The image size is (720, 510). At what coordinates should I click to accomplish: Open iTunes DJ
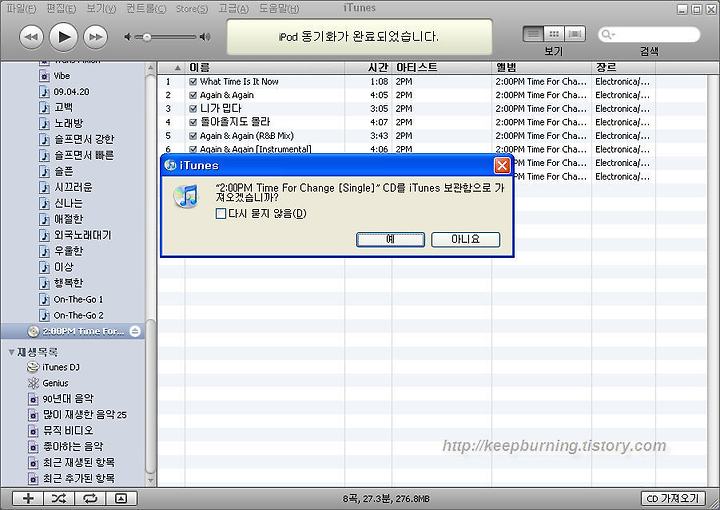pos(61,367)
